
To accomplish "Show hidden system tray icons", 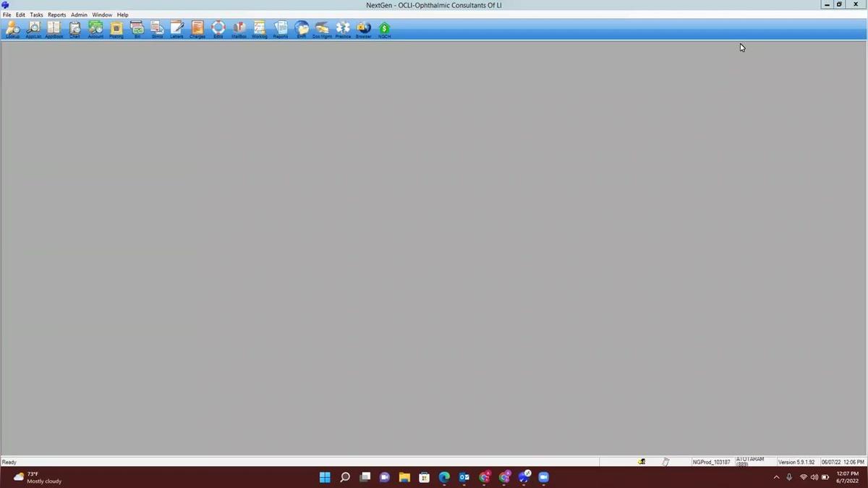I will coord(776,477).
